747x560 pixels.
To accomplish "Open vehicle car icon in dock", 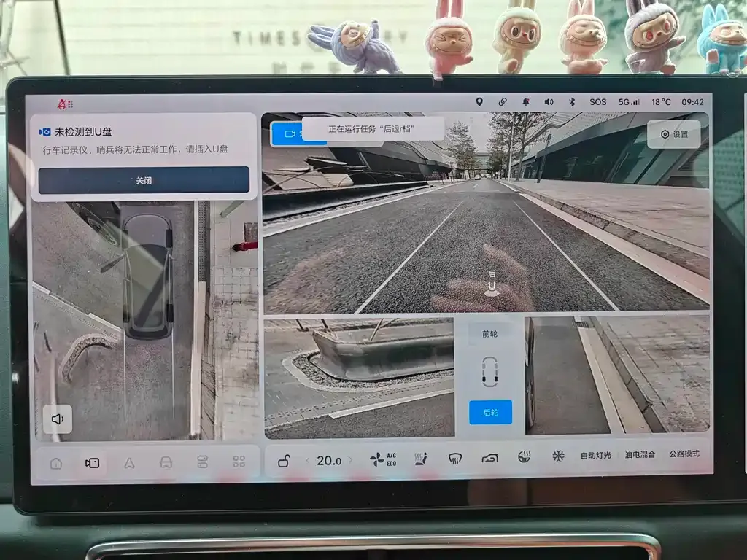I will click(166, 462).
